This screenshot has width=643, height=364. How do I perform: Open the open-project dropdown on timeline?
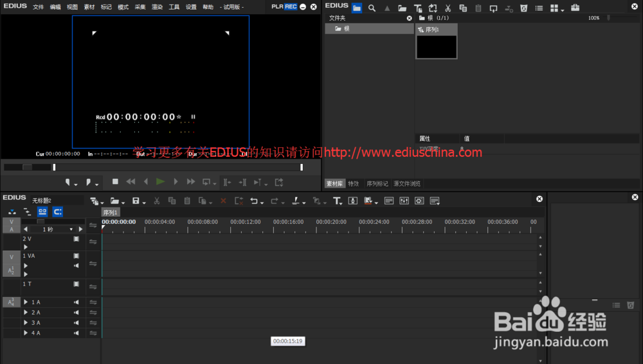coord(123,202)
